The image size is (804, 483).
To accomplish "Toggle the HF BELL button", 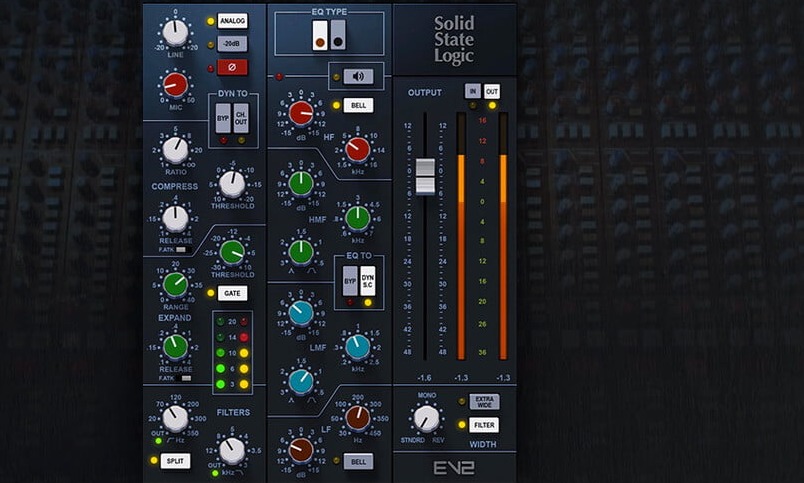I will [358, 106].
